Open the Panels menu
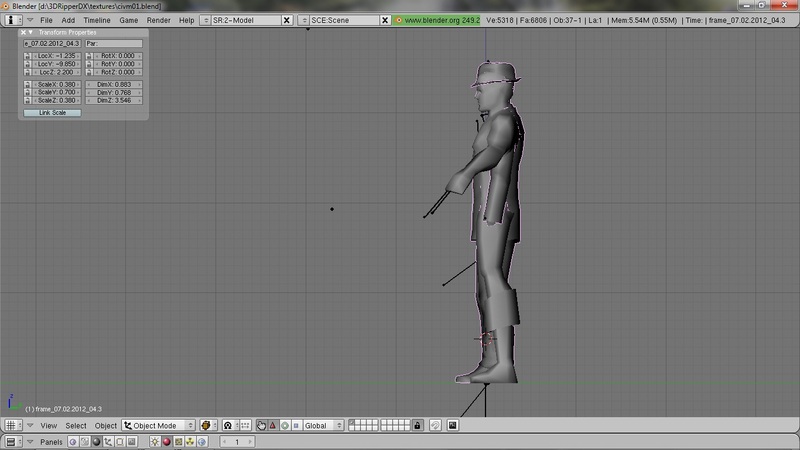This screenshot has height=450, width=800. tap(51, 442)
